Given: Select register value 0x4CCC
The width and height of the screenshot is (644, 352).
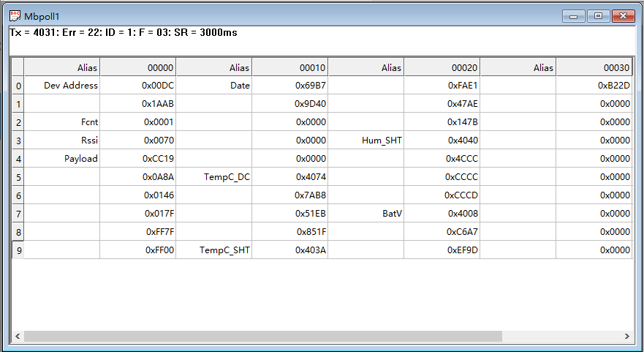Looking at the screenshot, I should click(x=442, y=158).
